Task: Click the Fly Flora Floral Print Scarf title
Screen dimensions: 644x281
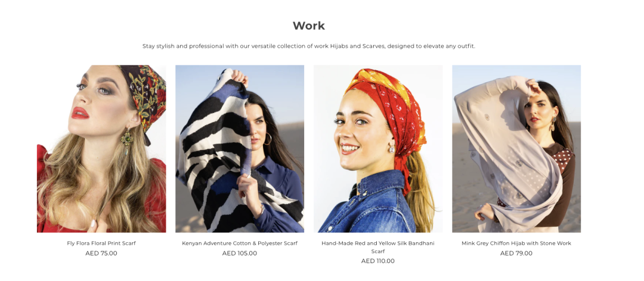Action: point(101,243)
